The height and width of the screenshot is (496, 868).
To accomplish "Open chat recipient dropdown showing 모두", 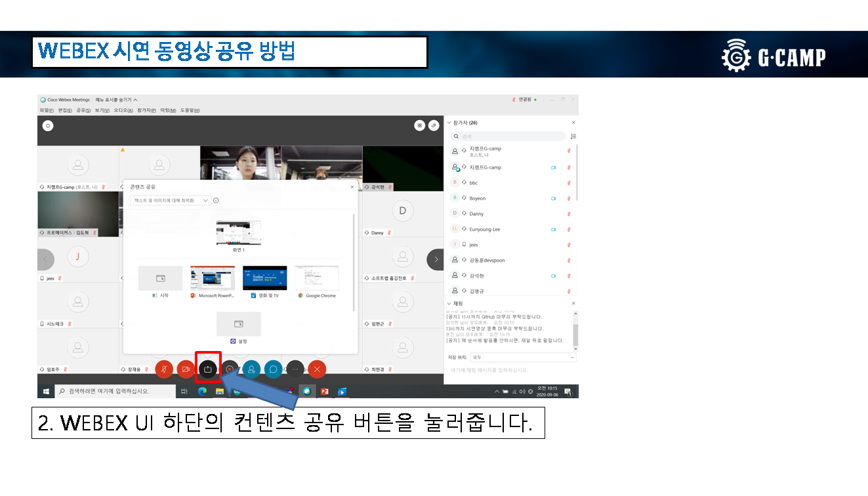I will click(523, 358).
